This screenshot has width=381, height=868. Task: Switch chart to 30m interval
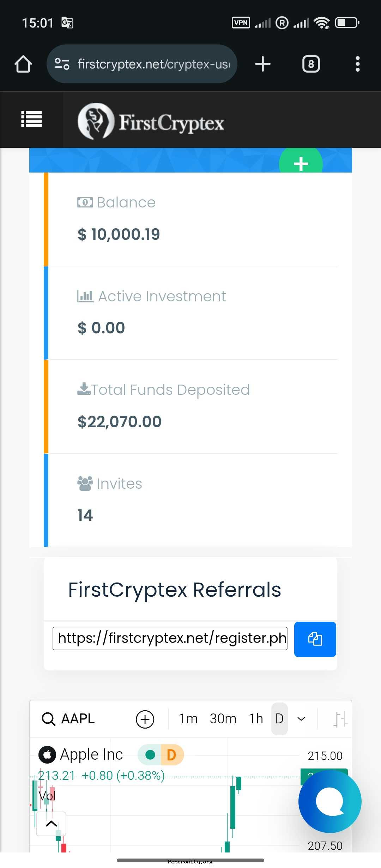[223, 719]
